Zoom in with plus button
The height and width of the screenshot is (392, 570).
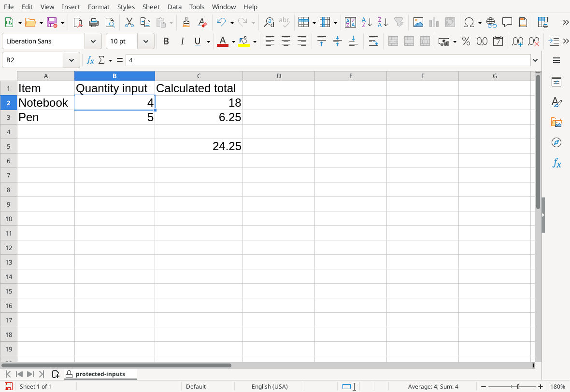(x=541, y=387)
